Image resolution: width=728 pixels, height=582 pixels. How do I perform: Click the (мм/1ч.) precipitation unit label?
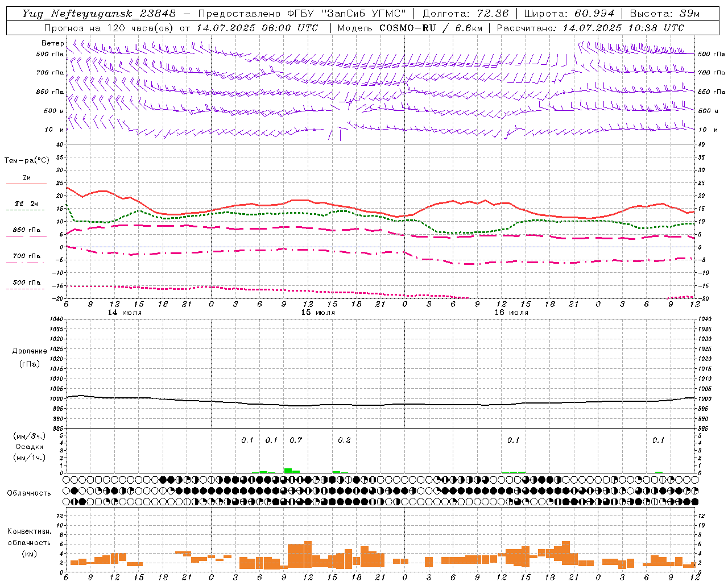click(x=30, y=458)
